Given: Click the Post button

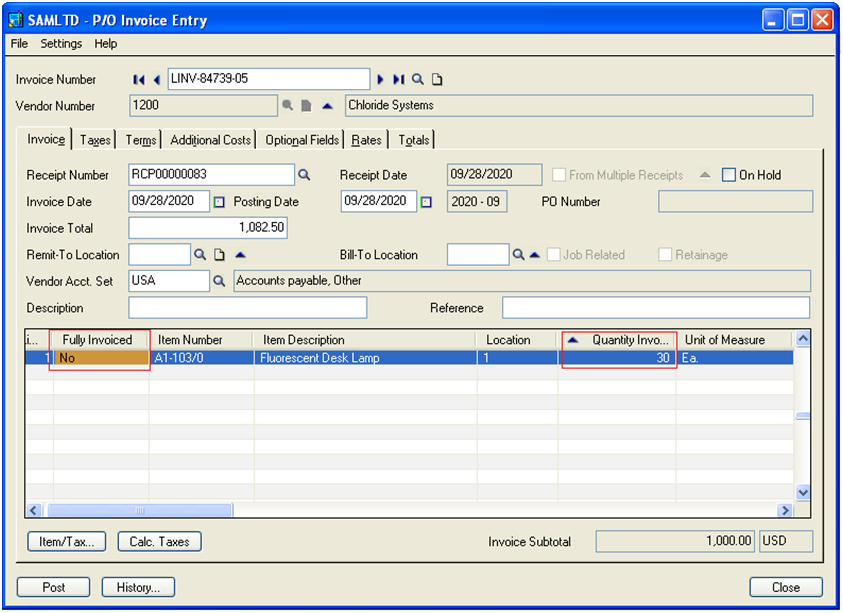Looking at the screenshot, I should [x=53, y=587].
